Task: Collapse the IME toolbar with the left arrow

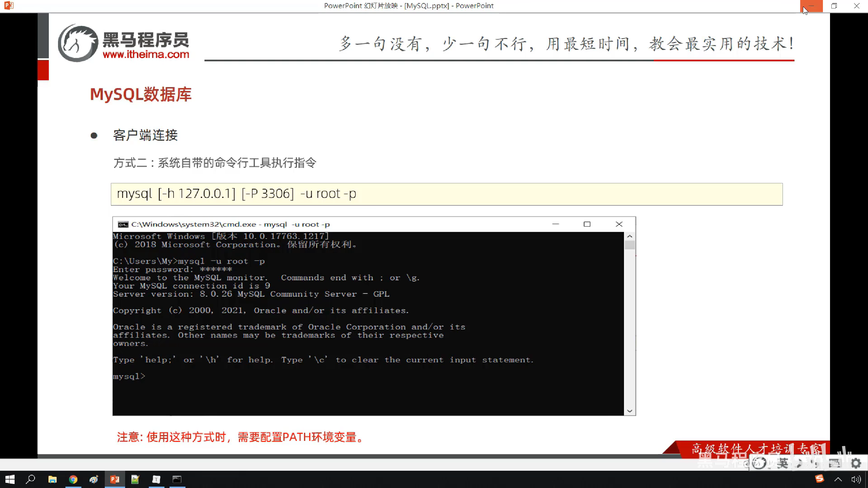Action: coord(746,464)
